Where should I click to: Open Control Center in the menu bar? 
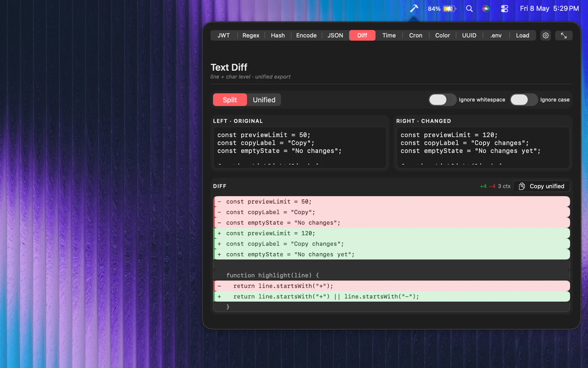pos(505,8)
